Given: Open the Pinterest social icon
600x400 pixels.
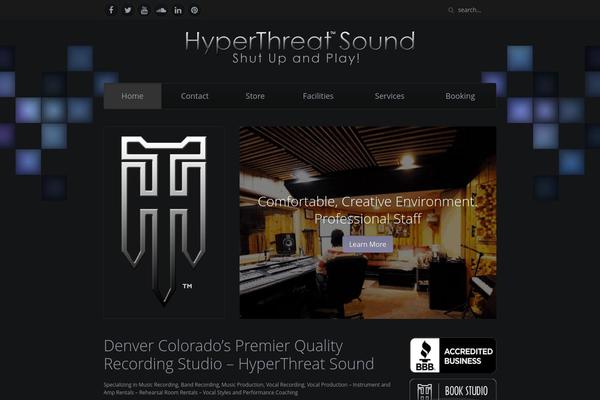Looking at the screenshot, I should (194, 10).
